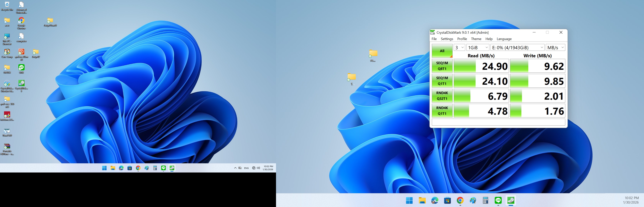Screen dimensions: 644x207
Task: Click the Paint icon in the small taskbar
Action: pos(146,168)
